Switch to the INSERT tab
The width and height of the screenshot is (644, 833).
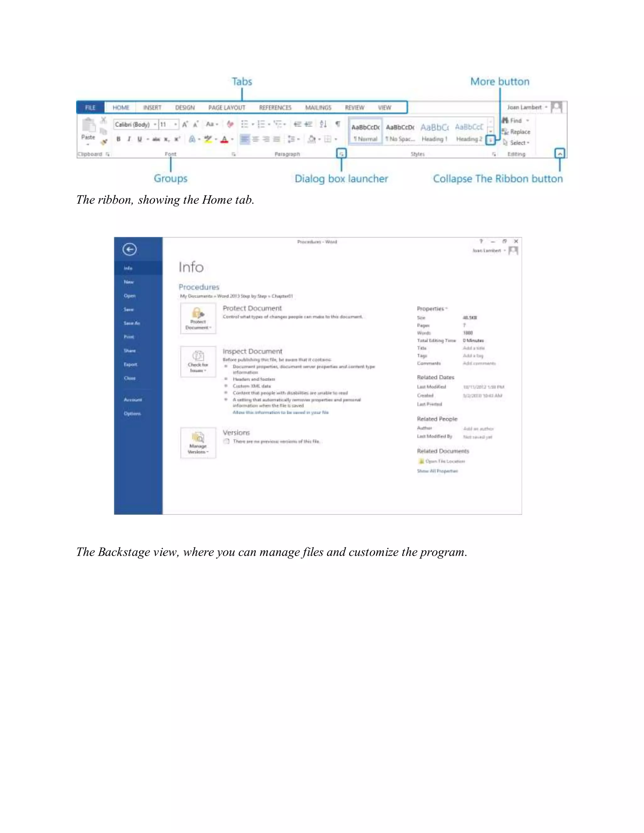point(152,108)
